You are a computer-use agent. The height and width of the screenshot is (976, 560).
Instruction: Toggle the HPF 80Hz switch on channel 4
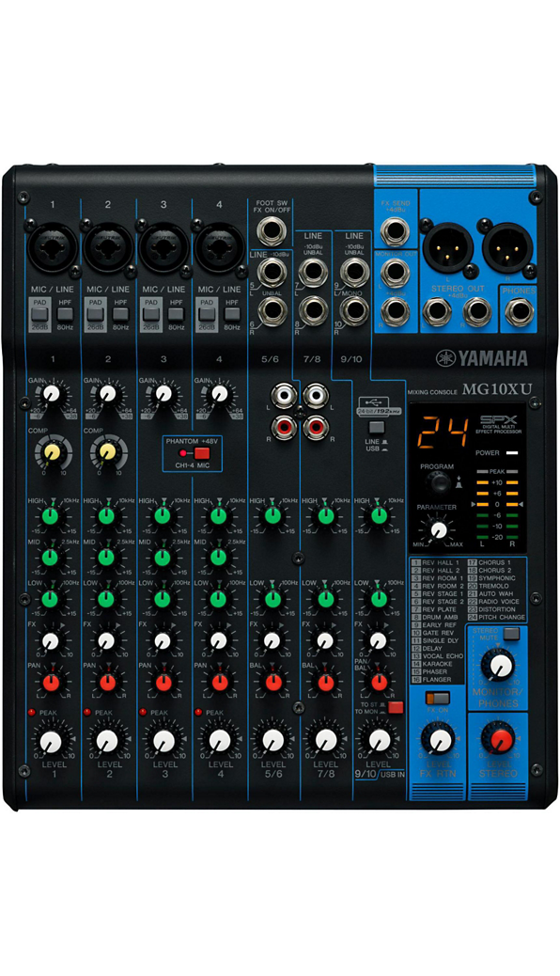[x=231, y=313]
